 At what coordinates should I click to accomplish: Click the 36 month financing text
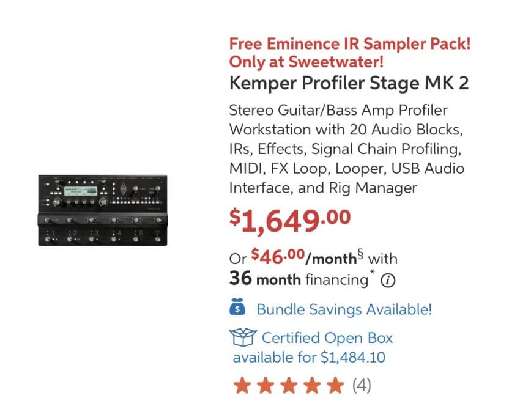click(299, 279)
